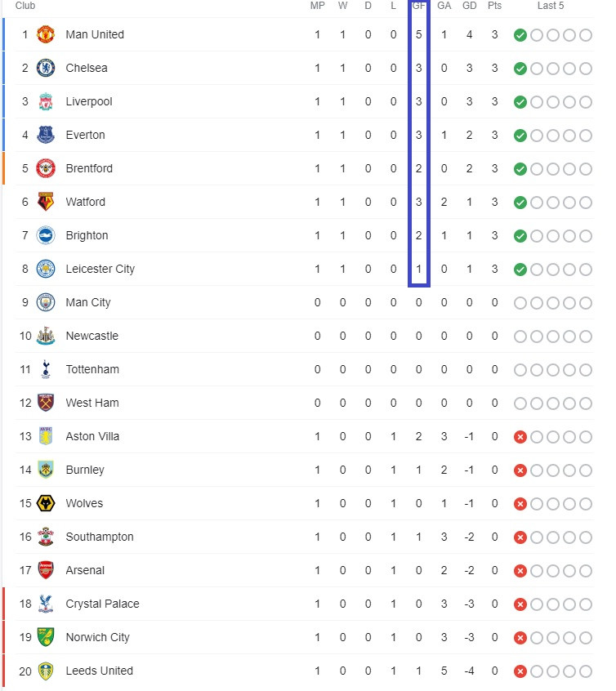Open the Crystal Palace team link
616x691 pixels.
click(102, 604)
